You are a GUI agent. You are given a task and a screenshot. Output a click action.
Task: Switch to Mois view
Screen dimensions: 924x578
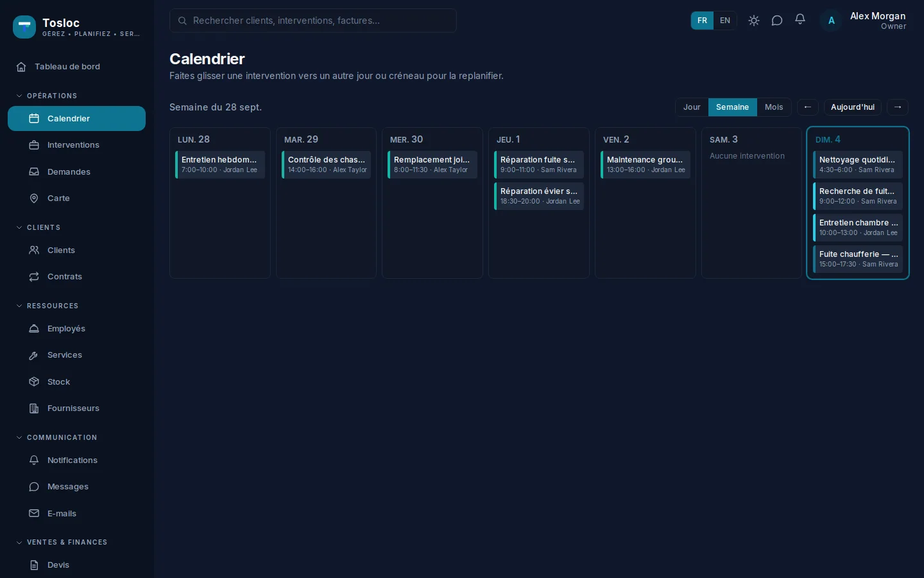[774, 107]
